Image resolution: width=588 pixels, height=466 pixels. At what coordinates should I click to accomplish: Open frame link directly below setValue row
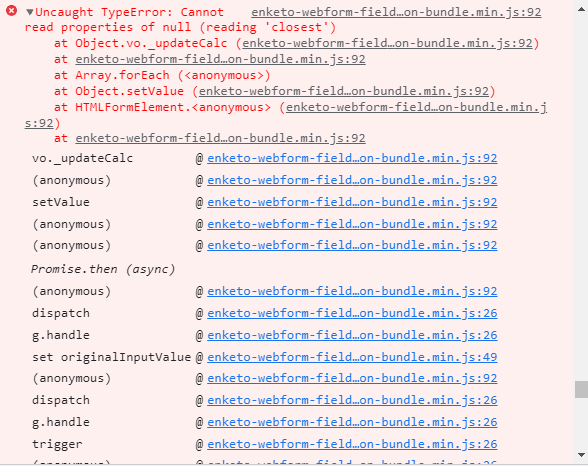[352, 224]
